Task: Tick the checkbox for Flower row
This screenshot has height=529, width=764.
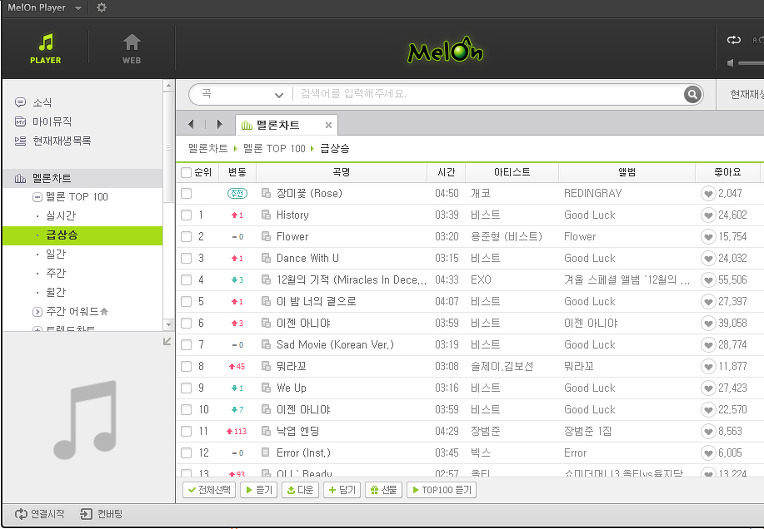Action: click(186, 237)
